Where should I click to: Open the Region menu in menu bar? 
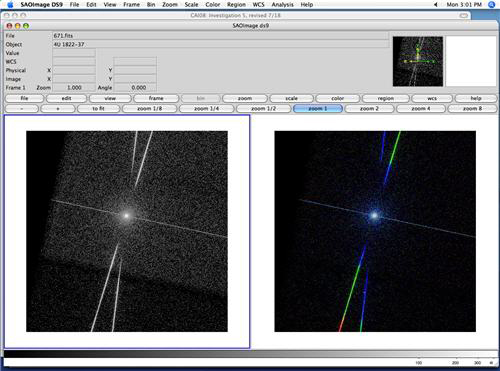tap(236, 5)
